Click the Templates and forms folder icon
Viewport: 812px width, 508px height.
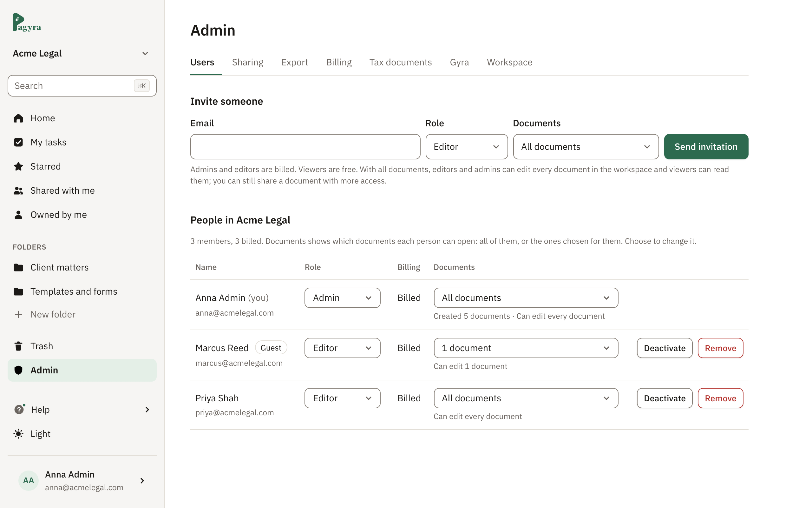tap(18, 292)
